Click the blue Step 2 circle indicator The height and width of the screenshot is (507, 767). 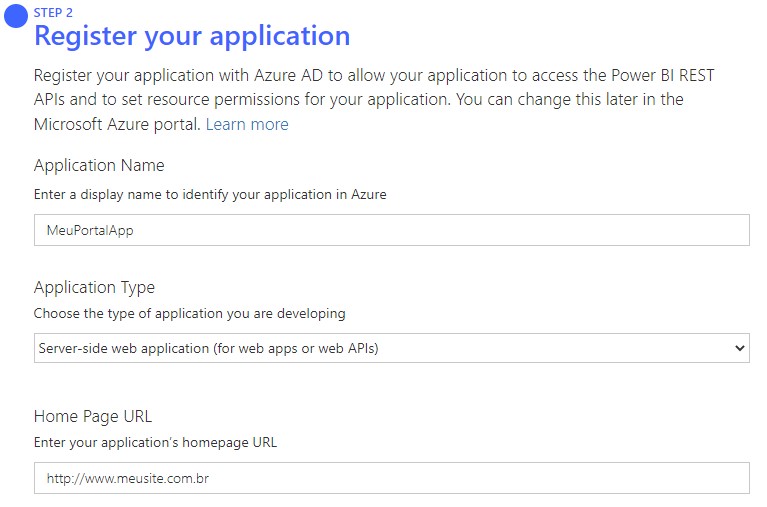click(16, 16)
